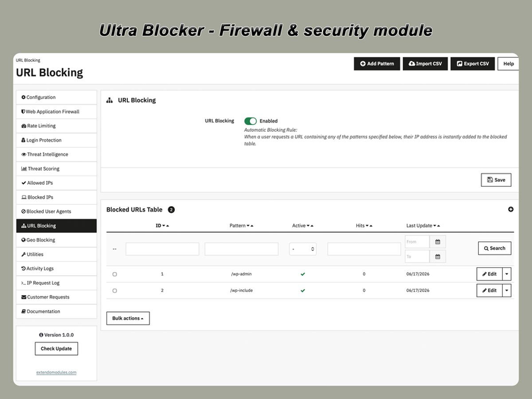Click the To date field

coord(418,257)
